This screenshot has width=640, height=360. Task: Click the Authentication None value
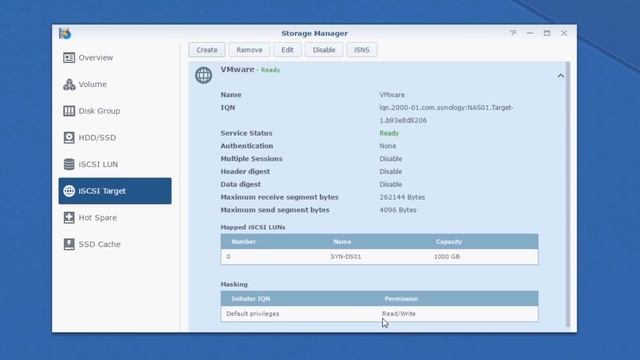coord(388,146)
